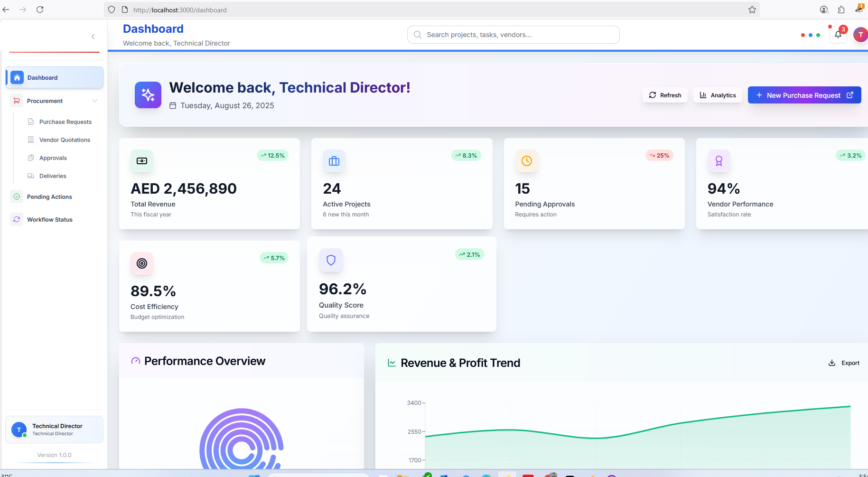
Task: Click the Dashboard home icon
Action: (17, 77)
